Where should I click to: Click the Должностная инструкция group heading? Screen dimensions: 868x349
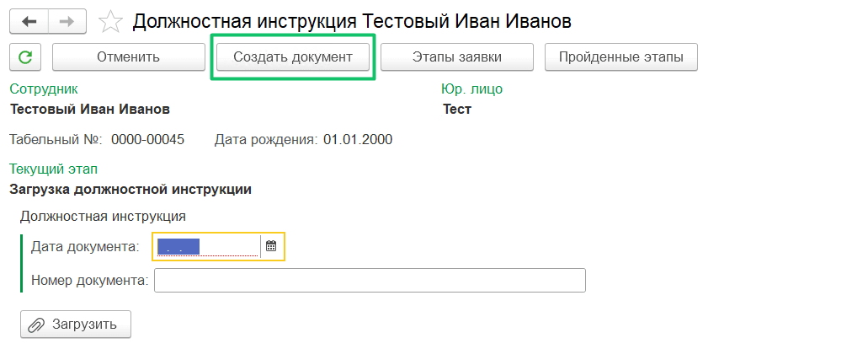pyautogui.click(x=103, y=216)
